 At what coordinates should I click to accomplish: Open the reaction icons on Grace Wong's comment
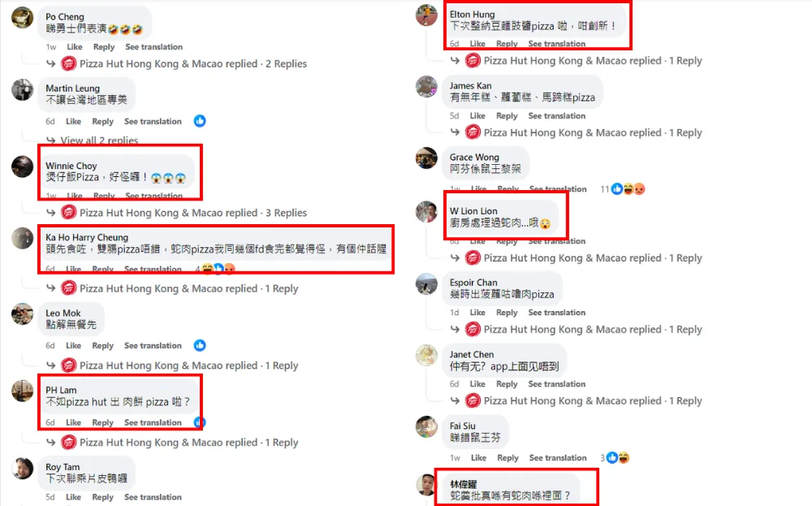point(628,189)
